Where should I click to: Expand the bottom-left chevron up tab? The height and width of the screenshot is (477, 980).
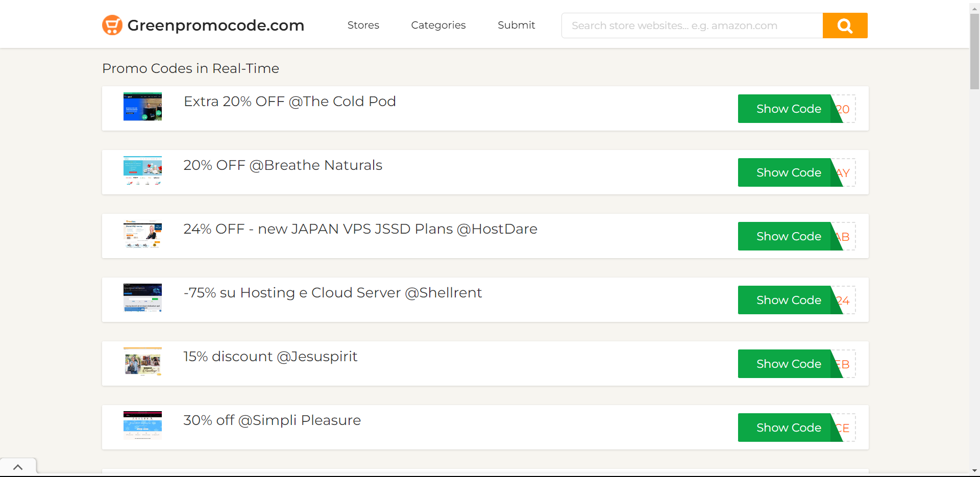tap(18, 467)
